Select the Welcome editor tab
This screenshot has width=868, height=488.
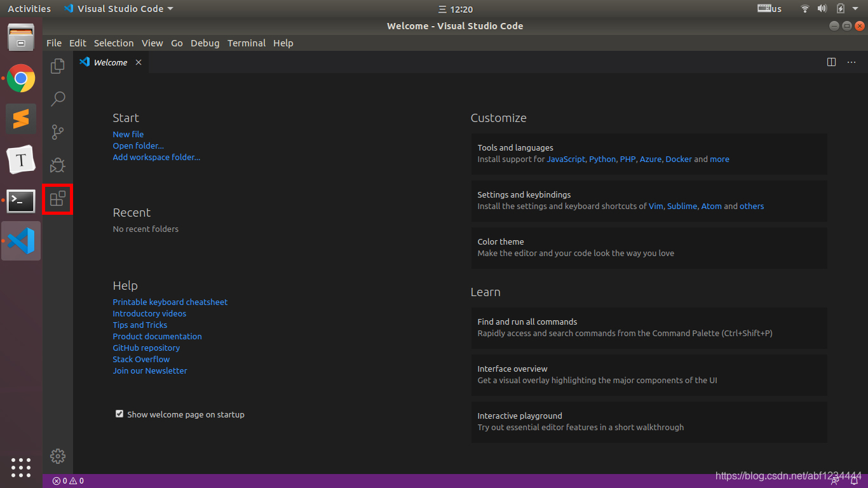point(111,62)
